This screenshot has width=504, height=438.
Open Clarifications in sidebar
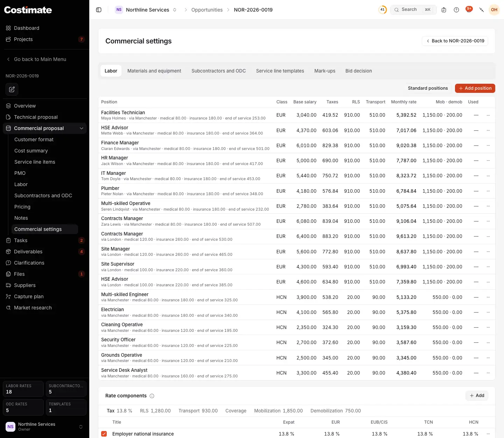click(x=44, y=263)
